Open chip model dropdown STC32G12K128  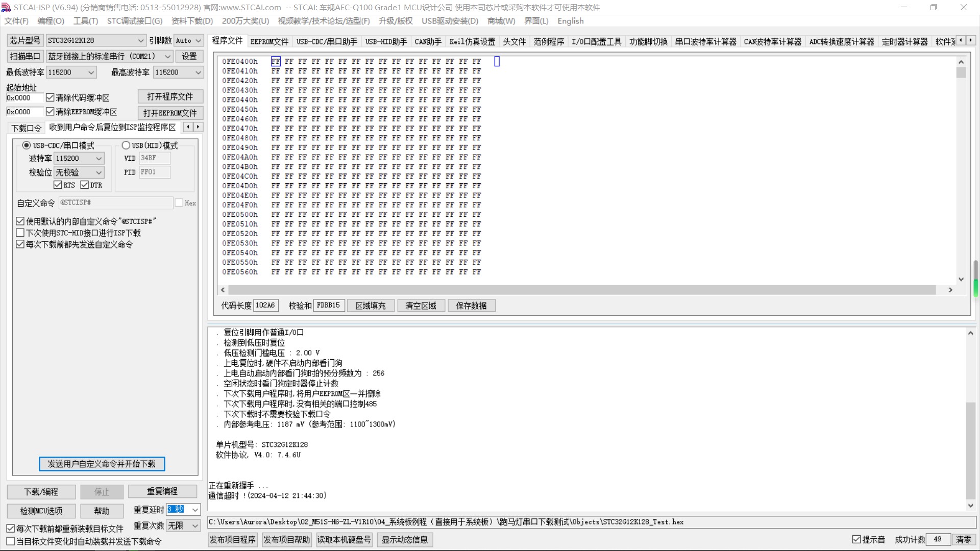(x=96, y=40)
